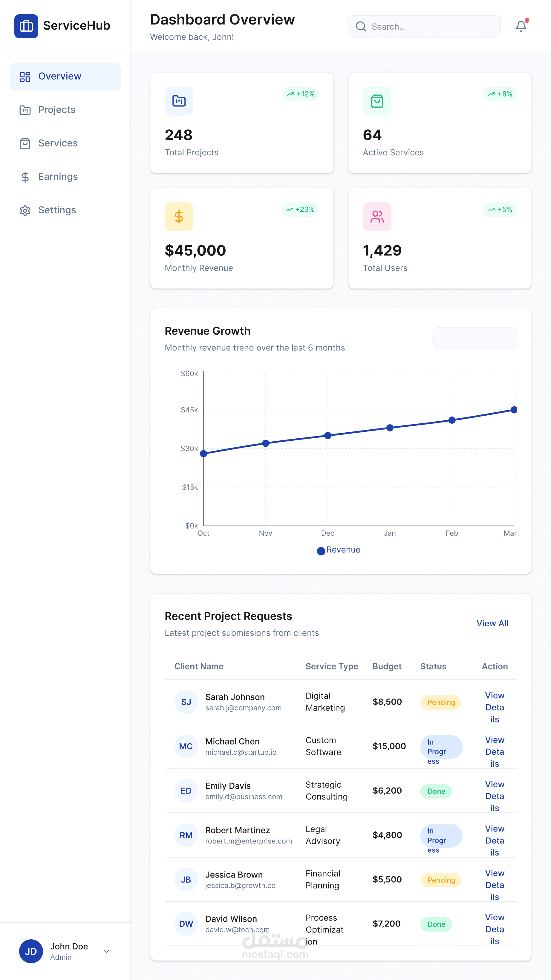This screenshot has width=551, height=980.
Task: Click View All project requests link
Action: click(492, 623)
